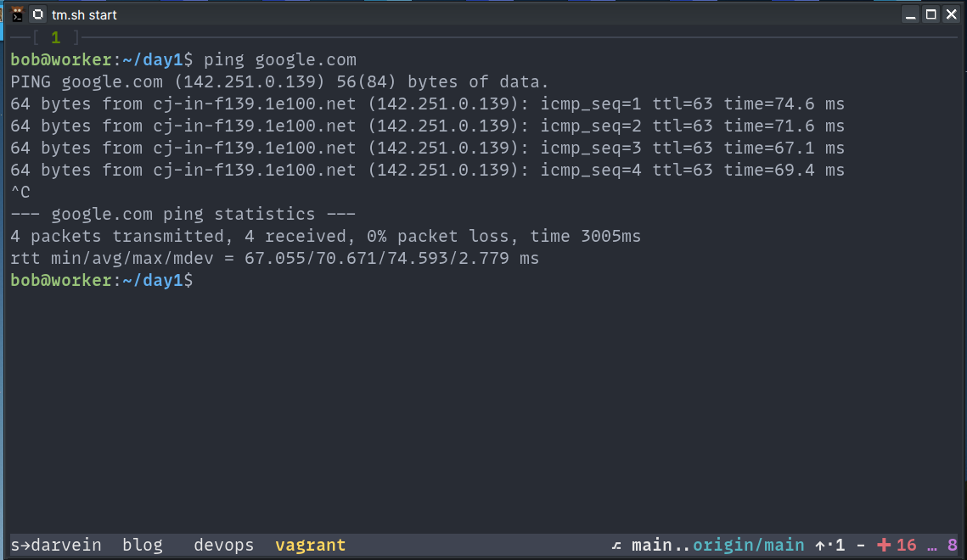The width and height of the screenshot is (967, 560).
Task: Click the '^C' interrupt line
Action: coord(20,193)
